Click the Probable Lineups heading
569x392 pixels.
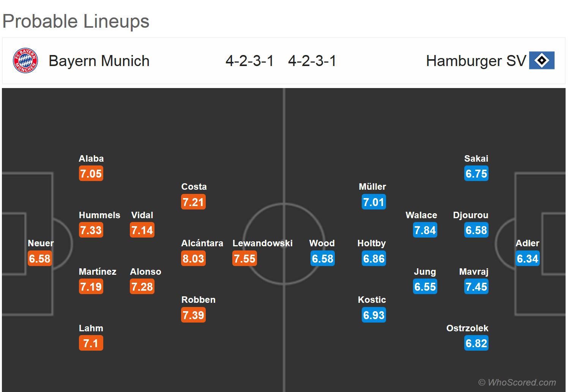coord(76,21)
